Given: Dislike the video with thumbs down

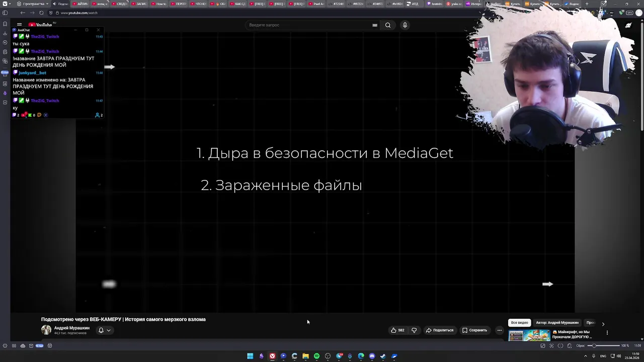Looking at the screenshot, I should pos(414,330).
